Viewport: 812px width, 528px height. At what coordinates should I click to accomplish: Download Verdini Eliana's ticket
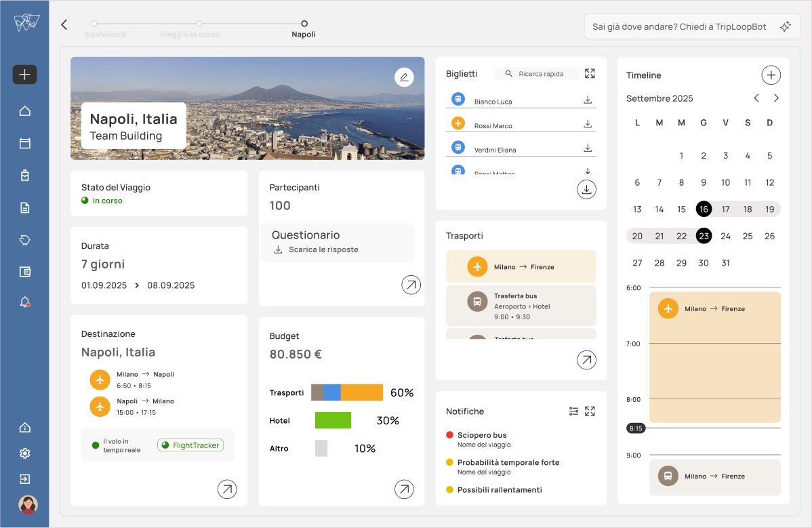click(x=588, y=148)
